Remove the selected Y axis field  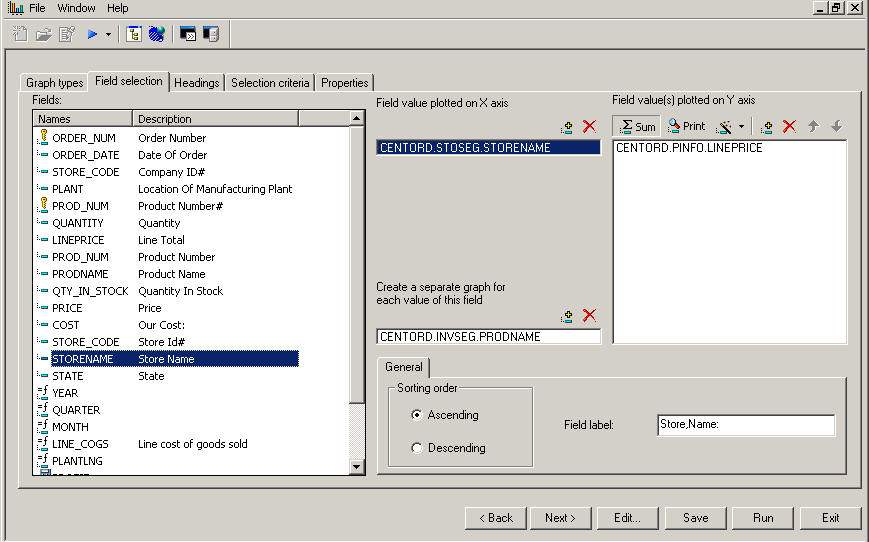point(789,127)
